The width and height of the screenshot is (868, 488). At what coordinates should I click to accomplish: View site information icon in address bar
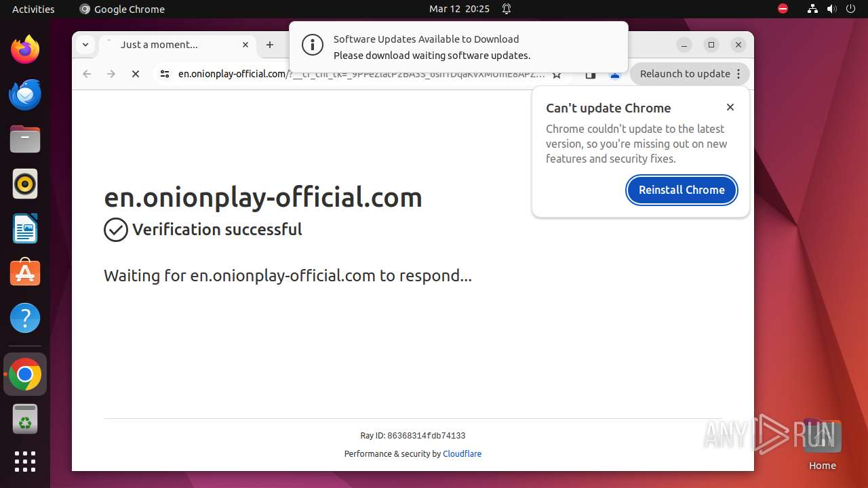click(x=164, y=74)
